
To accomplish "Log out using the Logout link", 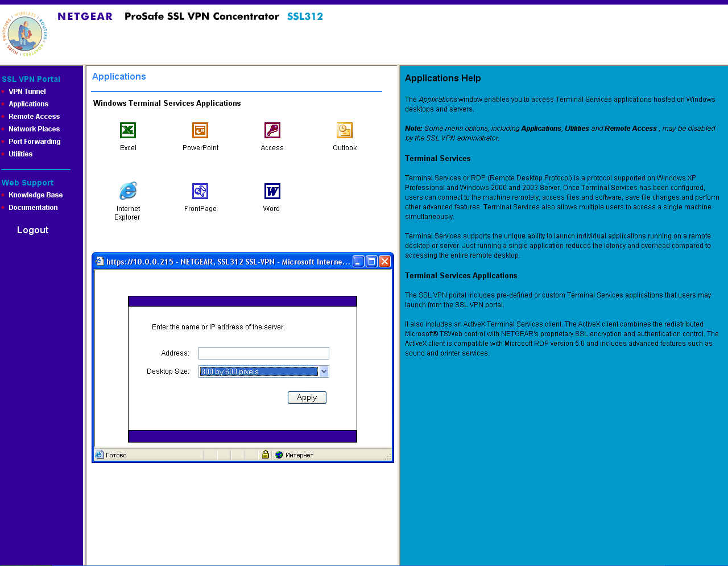I will pos(33,230).
